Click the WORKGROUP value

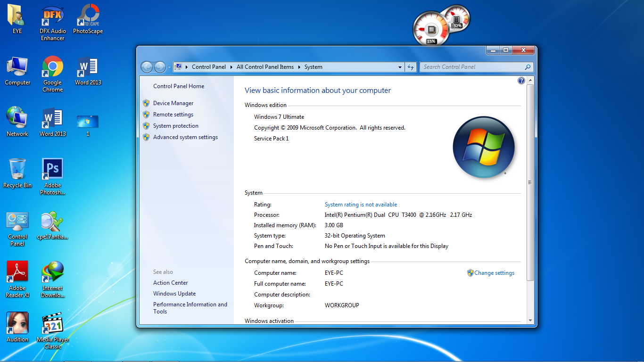tap(342, 305)
